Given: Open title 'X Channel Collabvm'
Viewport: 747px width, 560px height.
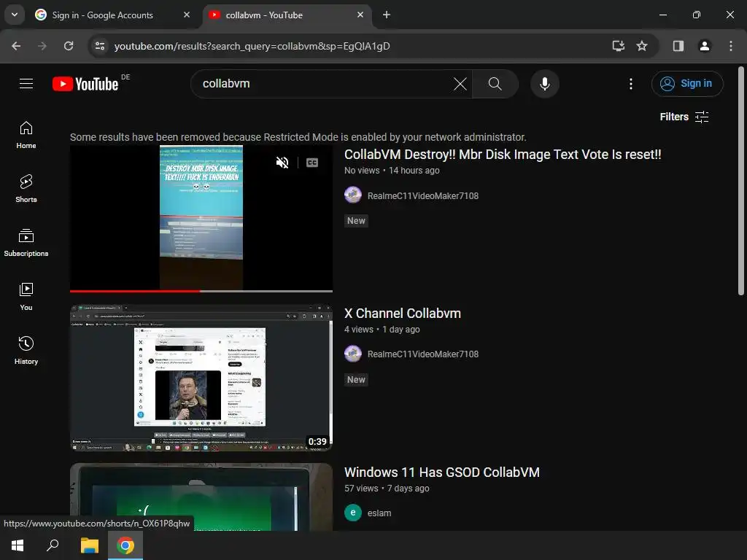Looking at the screenshot, I should [403, 314].
